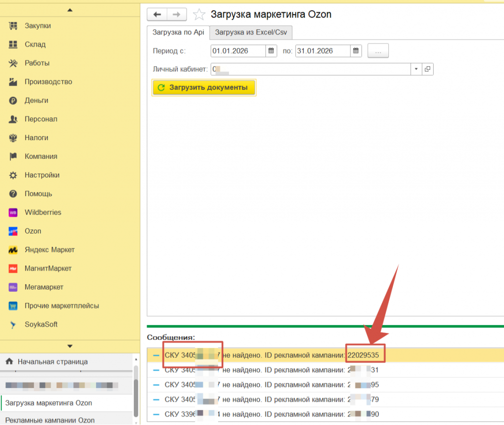Add page to favorites with star icon

[199, 15]
